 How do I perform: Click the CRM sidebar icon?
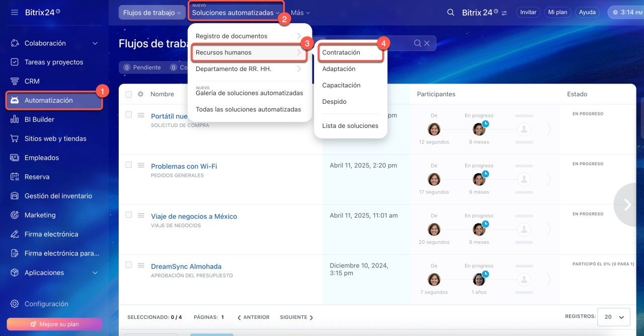tap(15, 81)
